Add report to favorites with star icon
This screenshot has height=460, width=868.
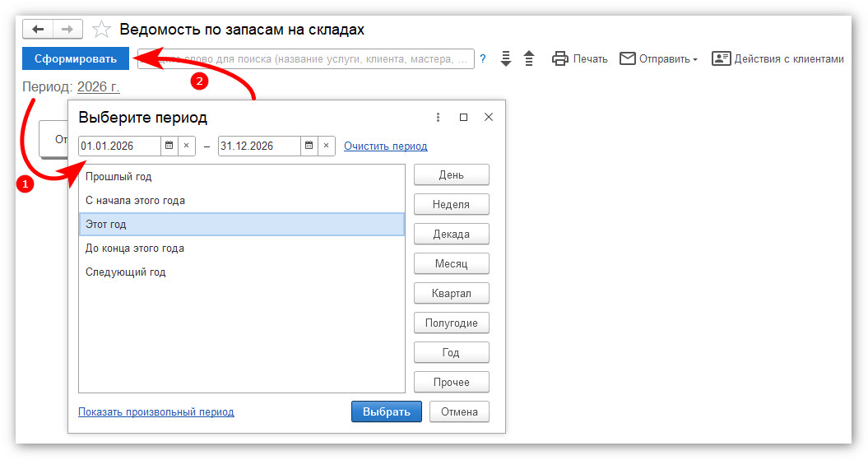pos(101,30)
